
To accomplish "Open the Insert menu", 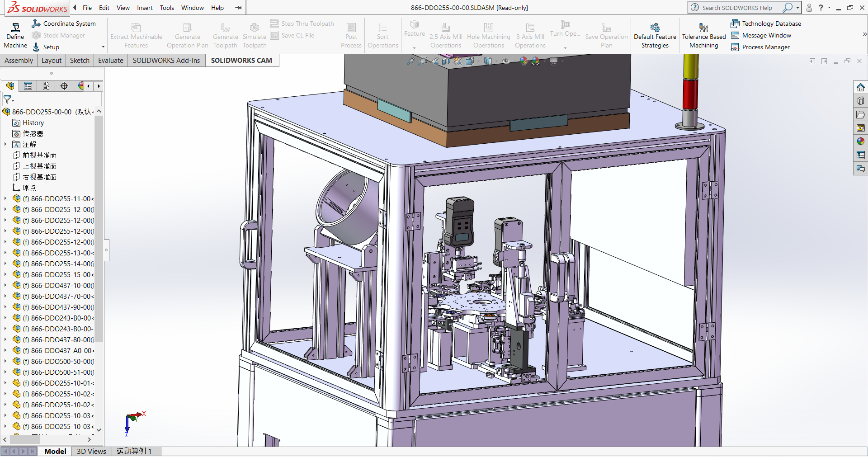I will pyautogui.click(x=145, y=8).
